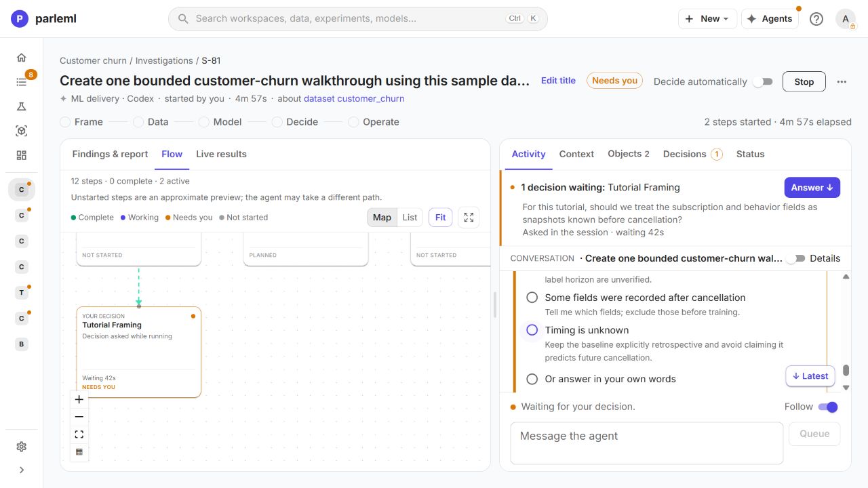Click the Fit button
Screen dimensions: 868x488
(440, 218)
